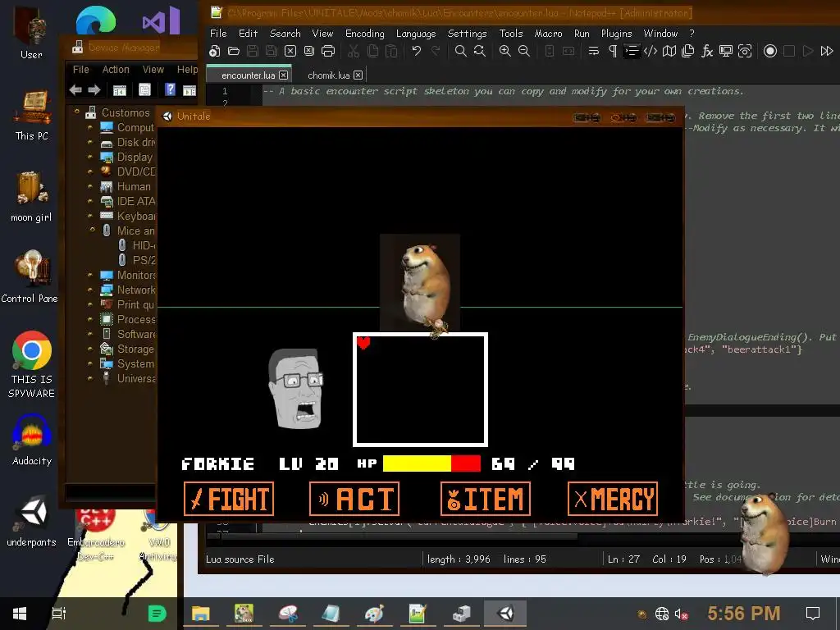Click the Find magnifier icon in Notepad++
Screen dimensions: 840x630
[460, 51]
